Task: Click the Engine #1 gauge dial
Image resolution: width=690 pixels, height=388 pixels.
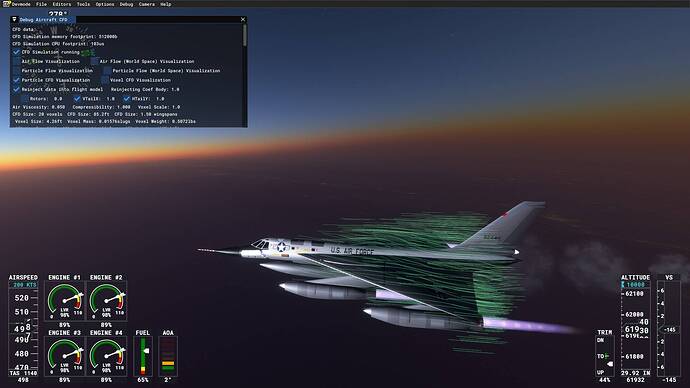Action: (x=65, y=301)
